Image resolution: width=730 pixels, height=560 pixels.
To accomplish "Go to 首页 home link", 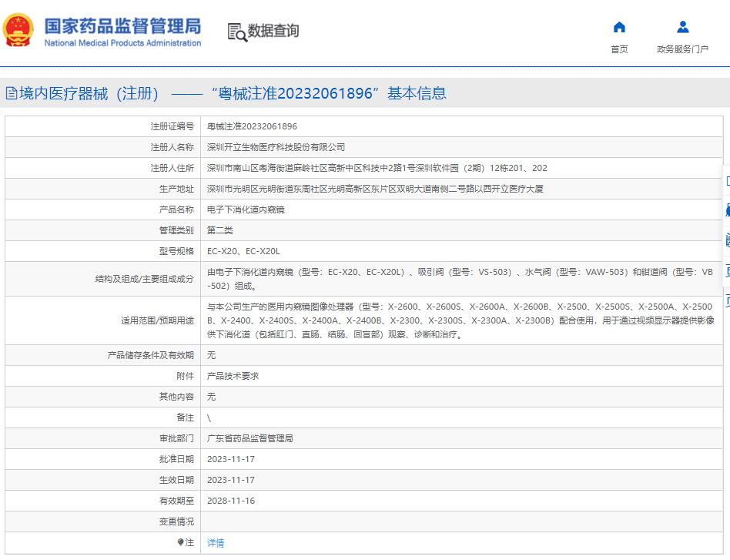I will click(619, 49).
